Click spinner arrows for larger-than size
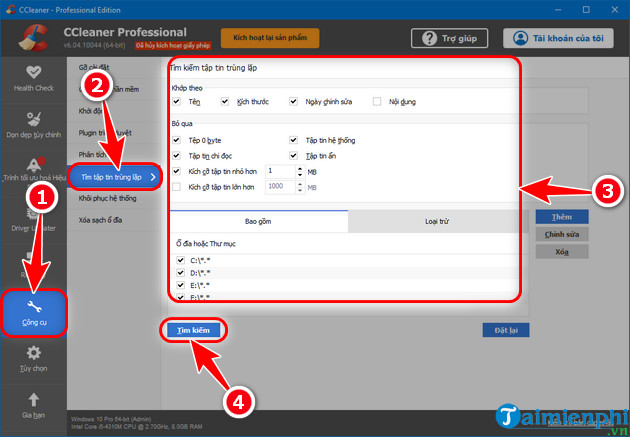Image resolution: width=630 pixels, height=437 pixels. (300, 187)
